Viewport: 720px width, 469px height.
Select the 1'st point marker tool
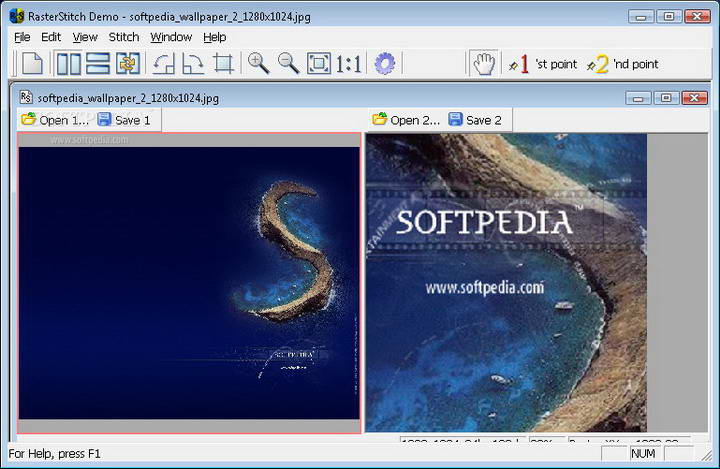[x=542, y=64]
